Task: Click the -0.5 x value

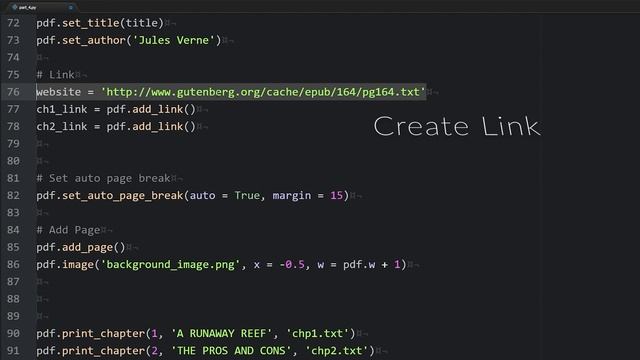Action: 292,264
